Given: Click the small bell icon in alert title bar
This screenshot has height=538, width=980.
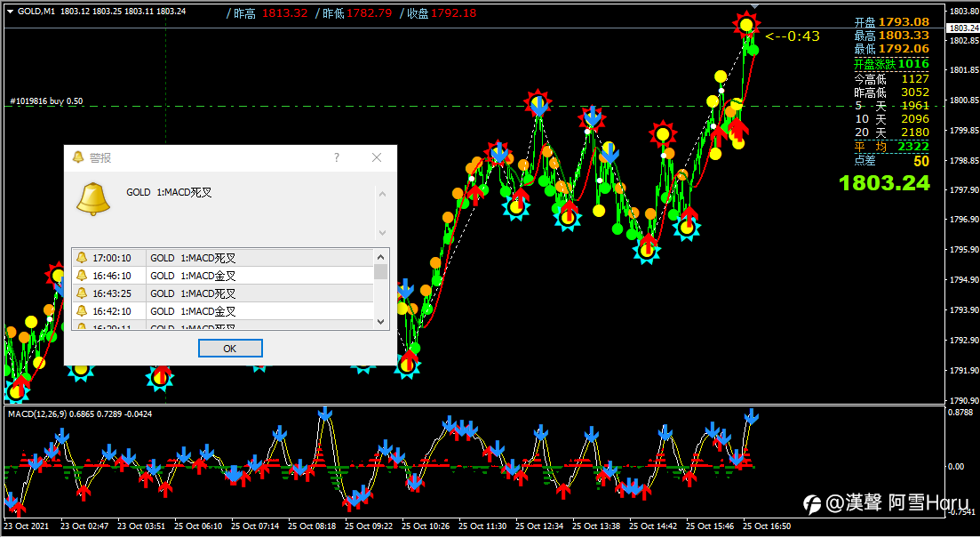Looking at the screenshot, I should [78, 157].
